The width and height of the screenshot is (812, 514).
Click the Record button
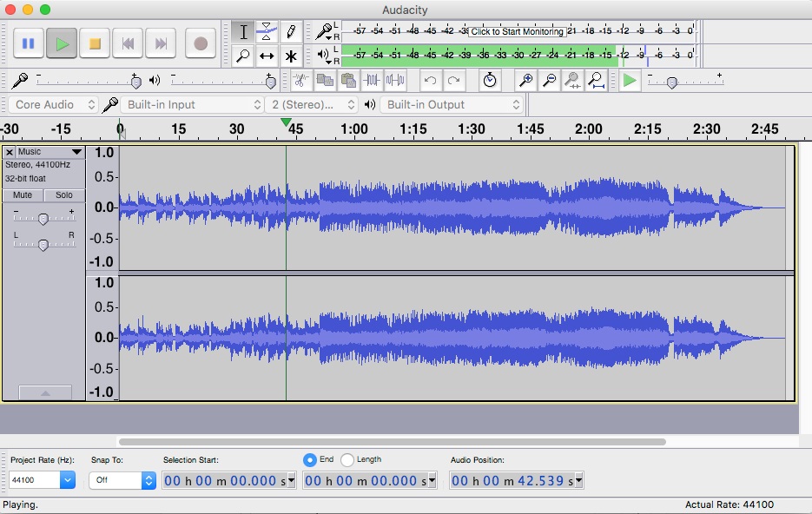pyautogui.click(x=201, y=43)
